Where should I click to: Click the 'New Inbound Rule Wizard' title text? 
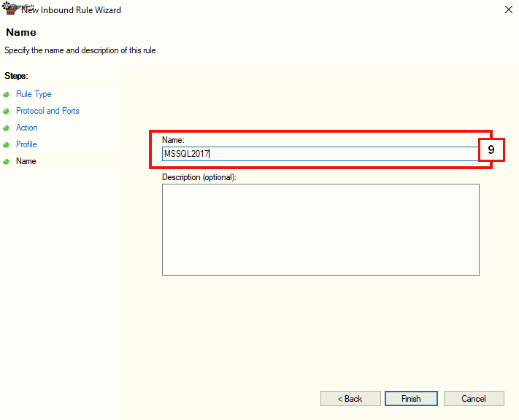click(x=71, y=10)
